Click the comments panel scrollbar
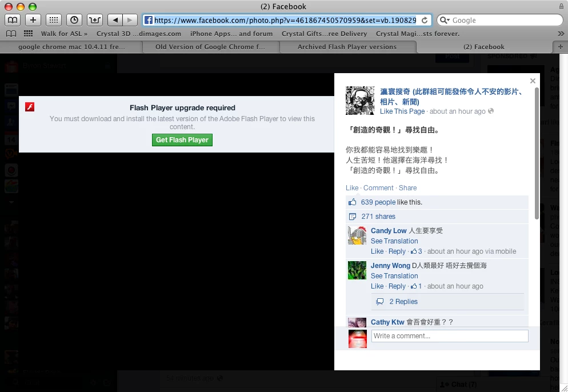Screen dimensions: 568x392 [537, 153]
